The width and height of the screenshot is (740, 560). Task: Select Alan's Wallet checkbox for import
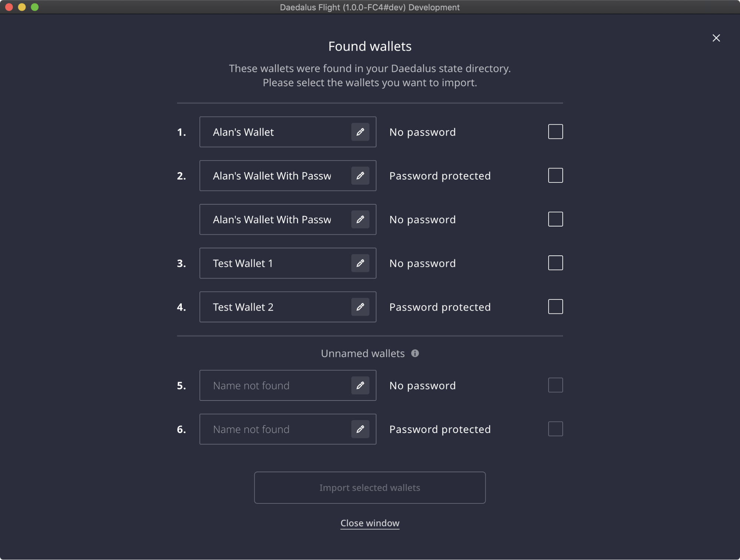(555, 132)
